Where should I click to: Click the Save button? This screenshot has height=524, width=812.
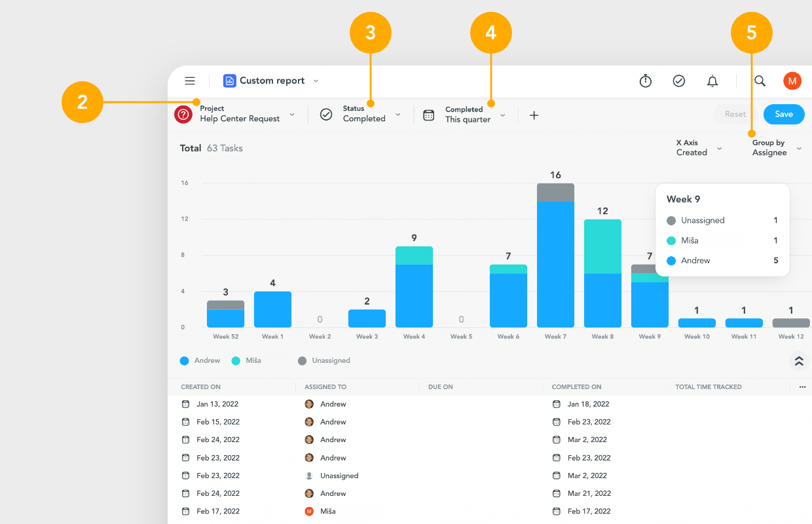(783, 114)
